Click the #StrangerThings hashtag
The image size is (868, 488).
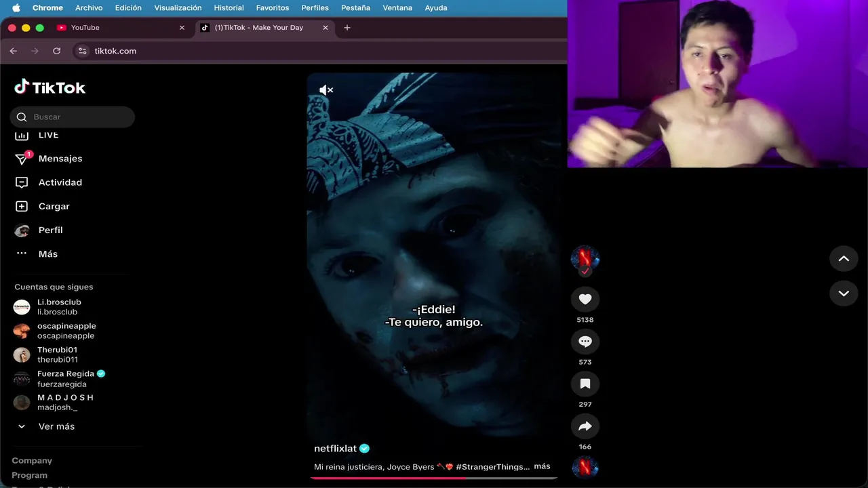click(493, 466)
